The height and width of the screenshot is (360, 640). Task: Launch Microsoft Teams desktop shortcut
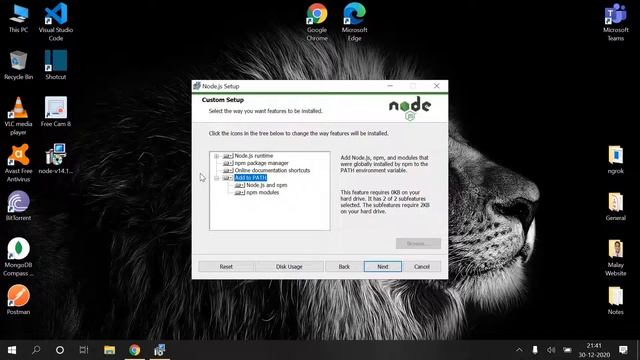[616, 22]
